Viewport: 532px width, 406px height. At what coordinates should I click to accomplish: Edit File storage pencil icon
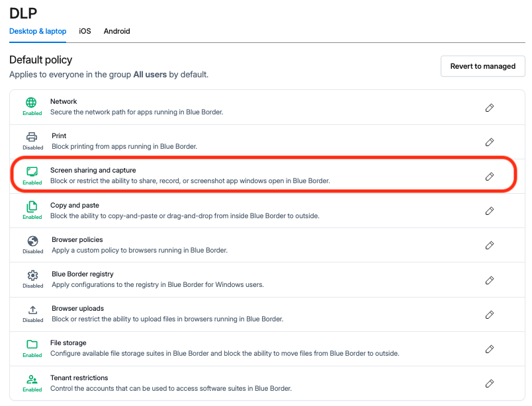click(490, 349)
